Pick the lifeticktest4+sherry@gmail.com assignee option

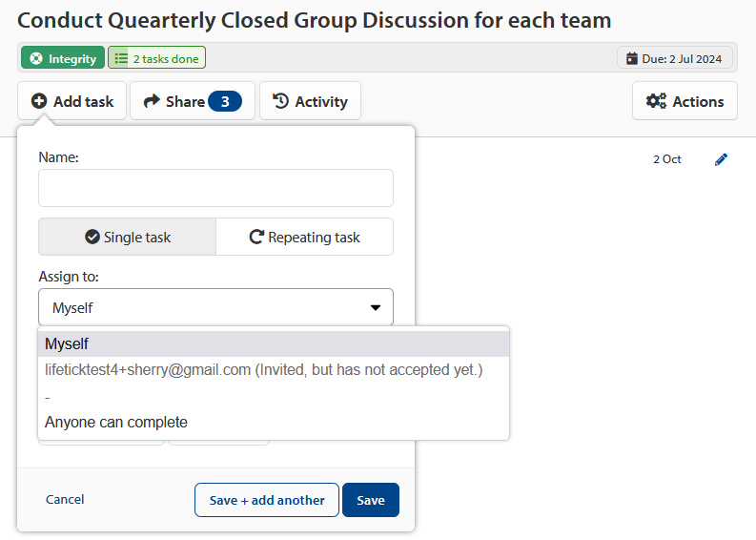point(274,369)
